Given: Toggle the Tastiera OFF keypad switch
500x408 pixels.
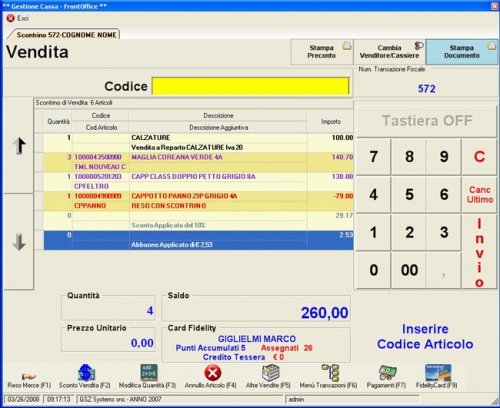Looking at the screenshot, I should [427, 121].
